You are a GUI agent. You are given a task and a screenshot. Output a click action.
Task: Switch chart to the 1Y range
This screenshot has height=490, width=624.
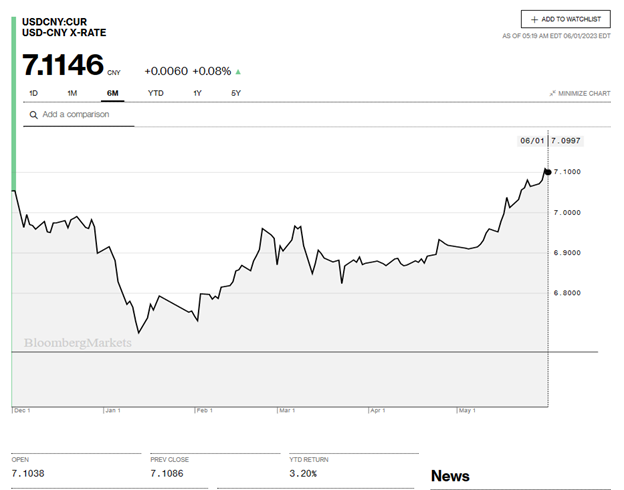198,93
